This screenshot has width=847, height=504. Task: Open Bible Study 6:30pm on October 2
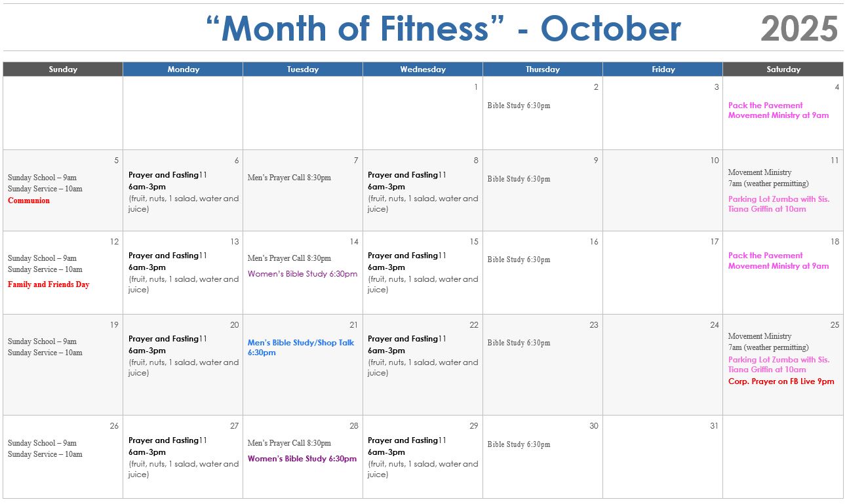click(x=519, y=106)
